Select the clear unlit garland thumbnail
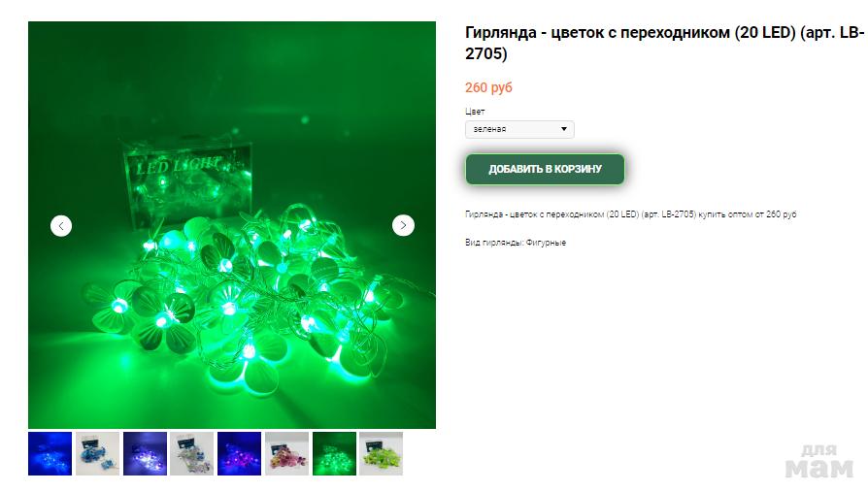Image resolution: width=868 pixels, height=492 pixels. pos(191,454)
